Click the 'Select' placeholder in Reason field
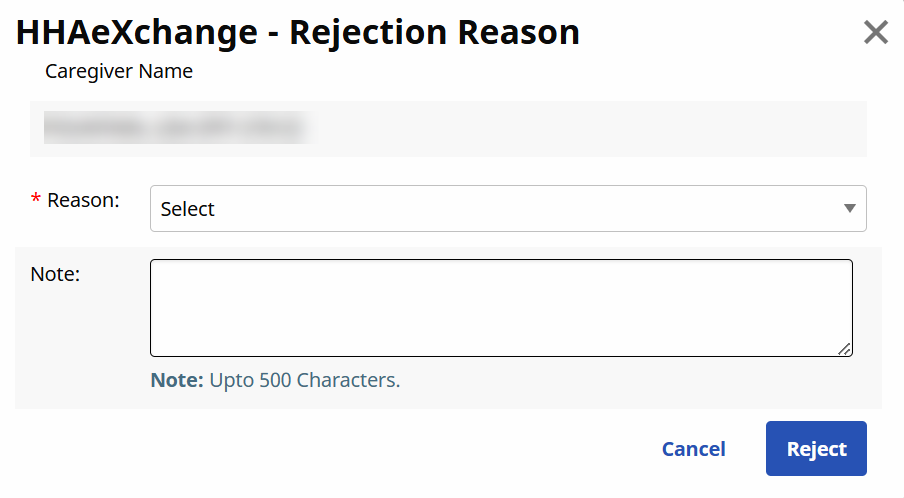904x498 pixels. tap(188, 209)
